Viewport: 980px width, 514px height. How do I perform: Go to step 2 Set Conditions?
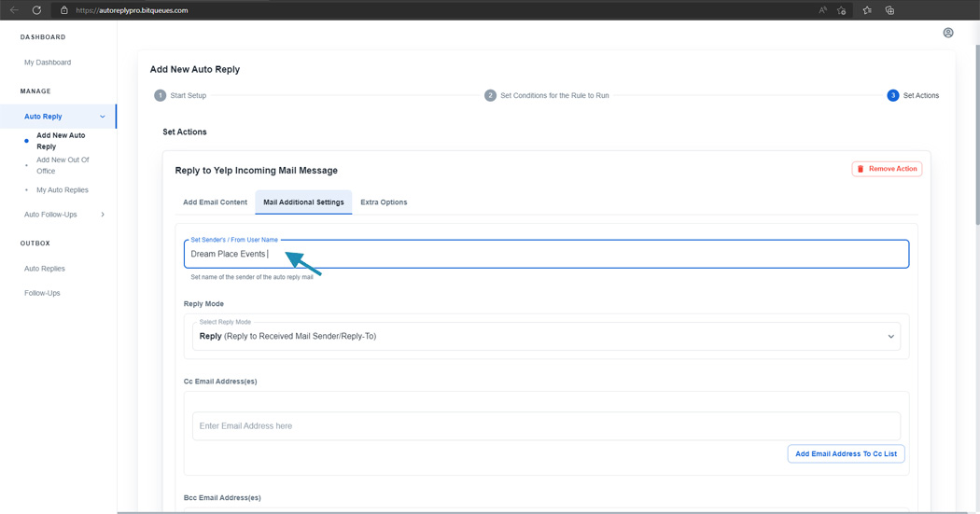point(546,95)
